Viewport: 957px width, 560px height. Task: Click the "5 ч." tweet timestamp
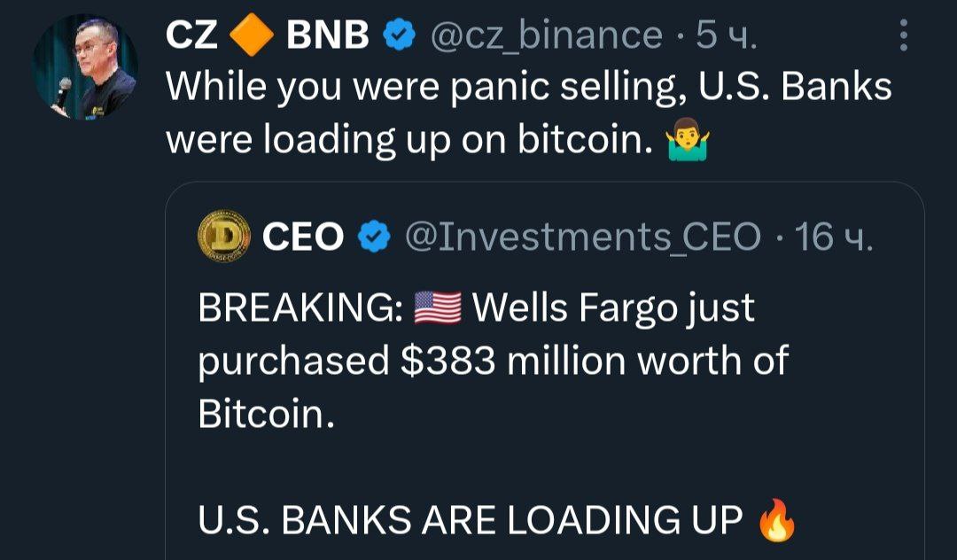(x=727, y=35)
